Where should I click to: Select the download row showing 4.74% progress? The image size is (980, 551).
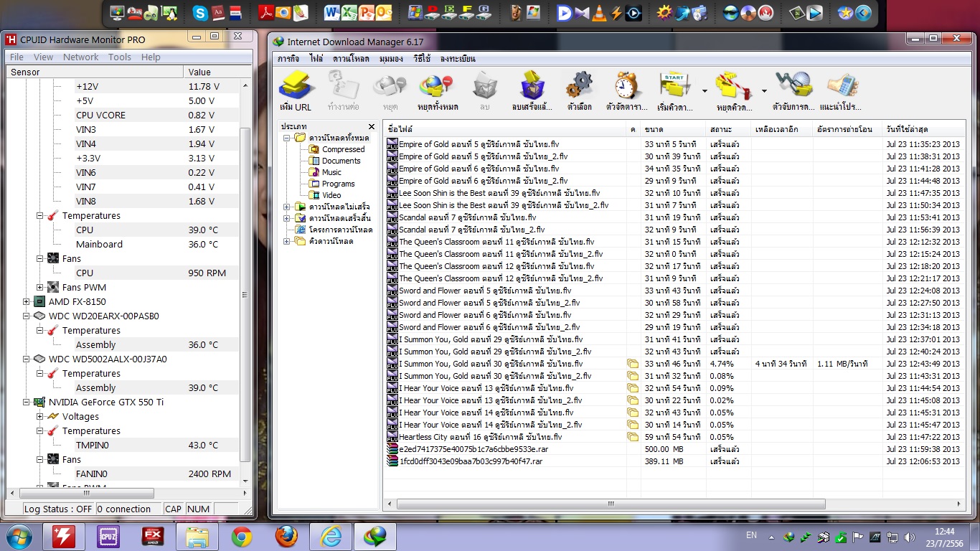click(x=674, y=364)
